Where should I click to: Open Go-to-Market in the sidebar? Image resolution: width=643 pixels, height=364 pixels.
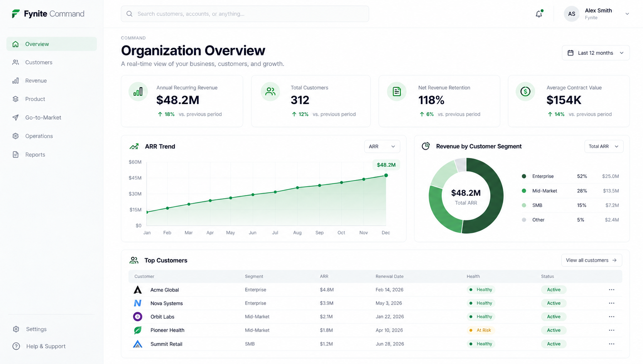click(x=52, y=118)
